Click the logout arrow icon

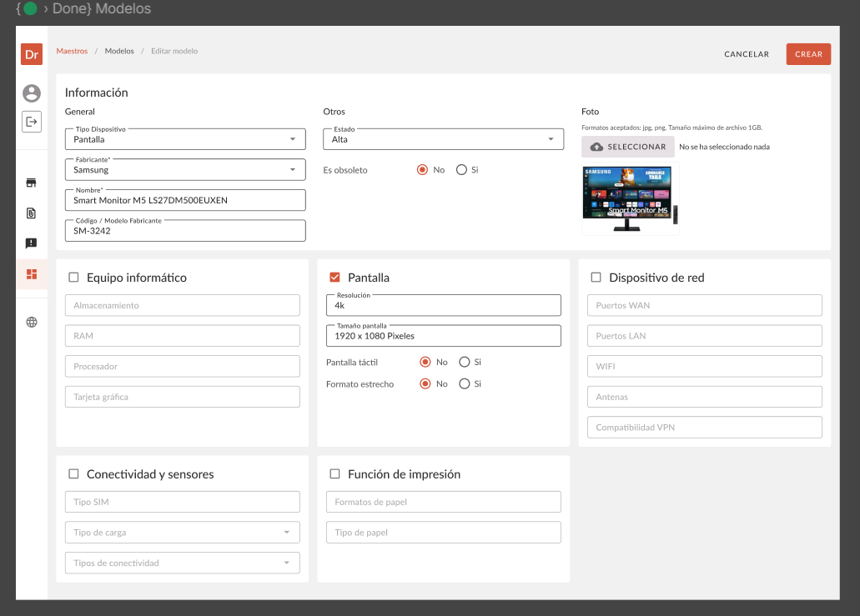[x=32, y=122]
